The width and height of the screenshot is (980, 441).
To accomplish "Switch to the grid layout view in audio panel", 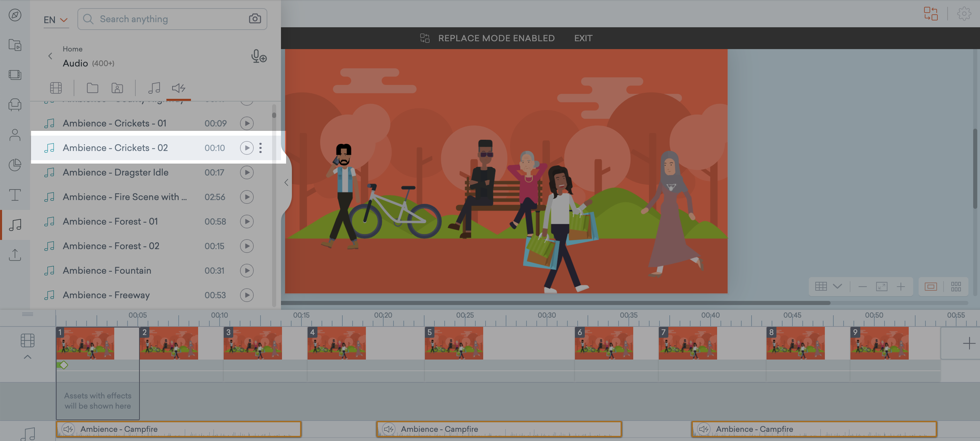I will coord(56,88).
